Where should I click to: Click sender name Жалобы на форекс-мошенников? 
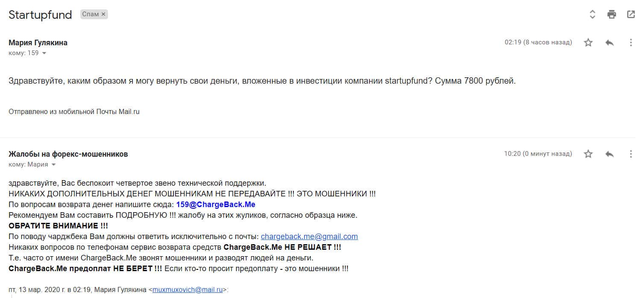(x=68, y=154)
